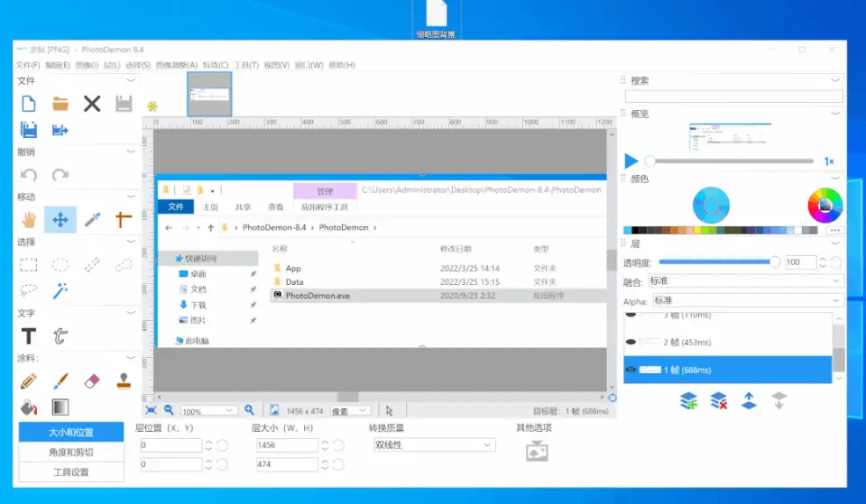Image resolution: width=866 pixels, height=504 pixels.
Task: Select the Typography text tool
Action: coord(60,335)
